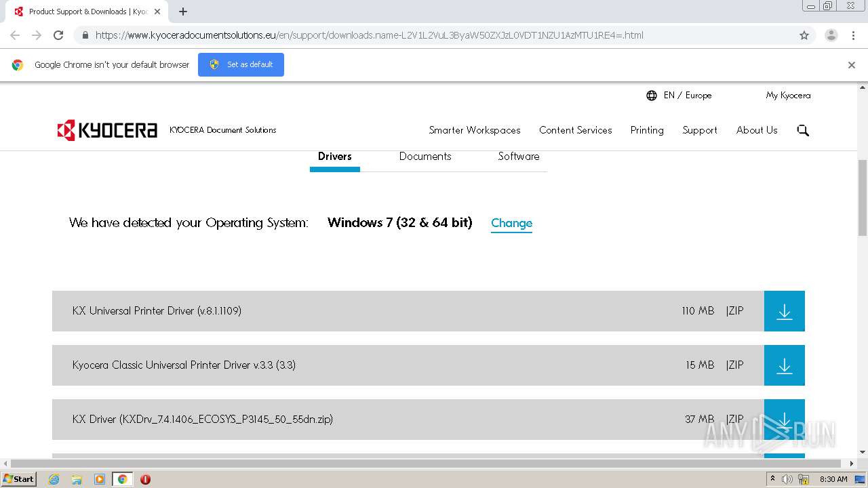Click Kyocera Classic Universal Printer Driver v.3.3 text
868x488 pixels.
coord(184,365)
